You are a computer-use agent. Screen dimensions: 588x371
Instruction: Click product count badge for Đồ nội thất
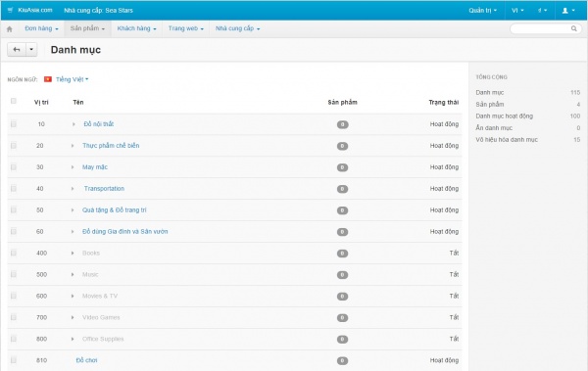(342, 124)
